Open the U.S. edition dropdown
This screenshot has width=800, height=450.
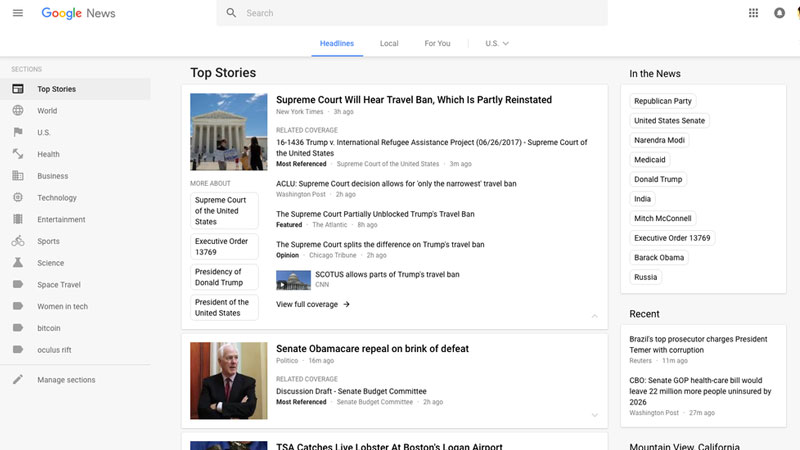point(497,43)
